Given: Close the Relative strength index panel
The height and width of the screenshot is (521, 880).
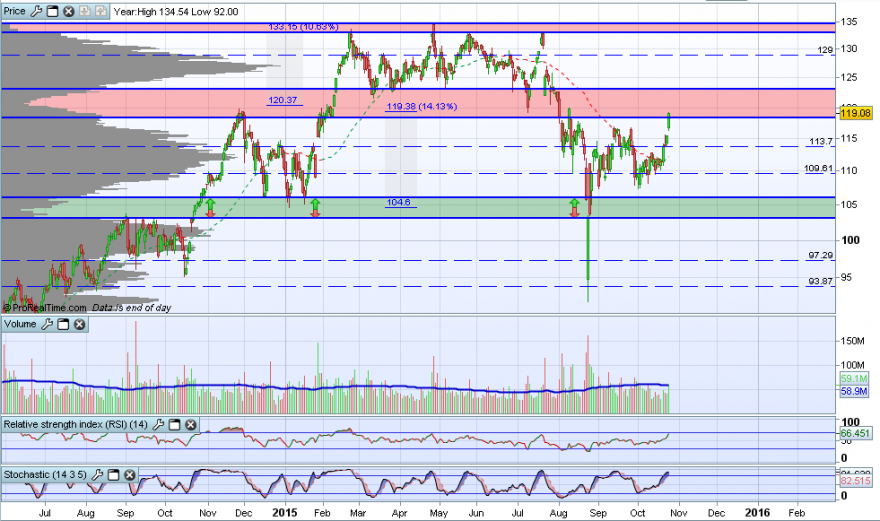Looking at the screenshot, I should click(x=191, y=424).
